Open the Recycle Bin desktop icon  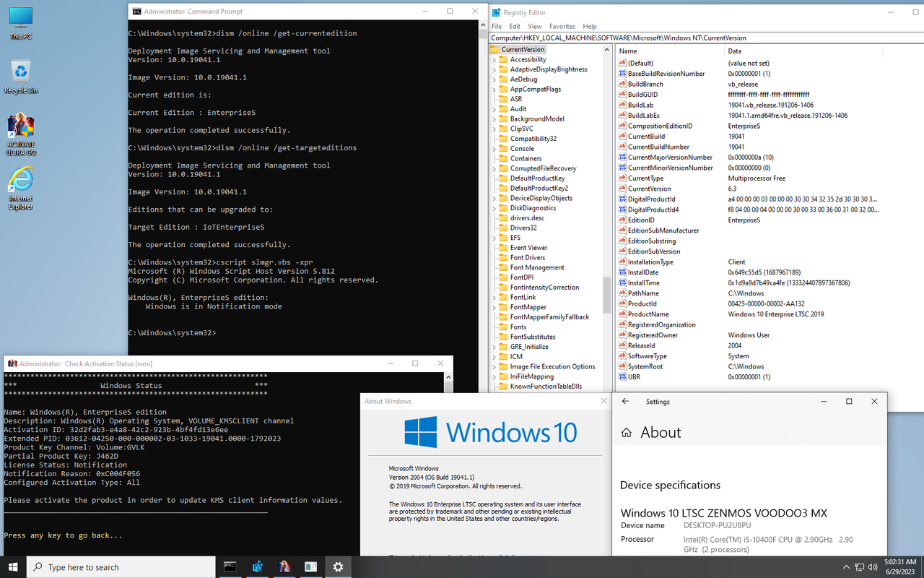click(x=21, y=76)
